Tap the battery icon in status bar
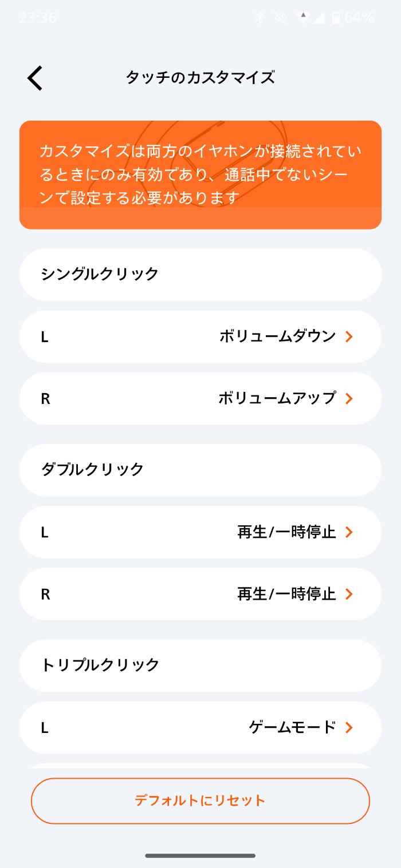This screenshot has width=401, height=868. click(336, 18)
